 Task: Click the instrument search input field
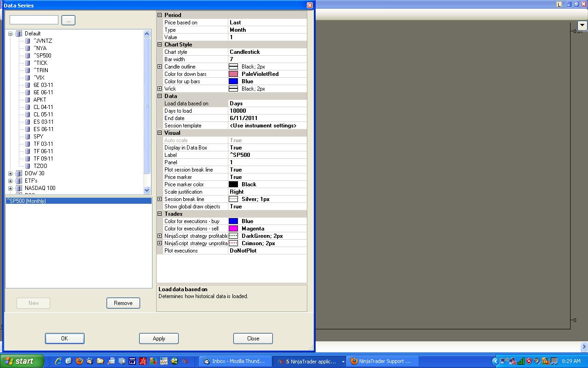(34, 20)
